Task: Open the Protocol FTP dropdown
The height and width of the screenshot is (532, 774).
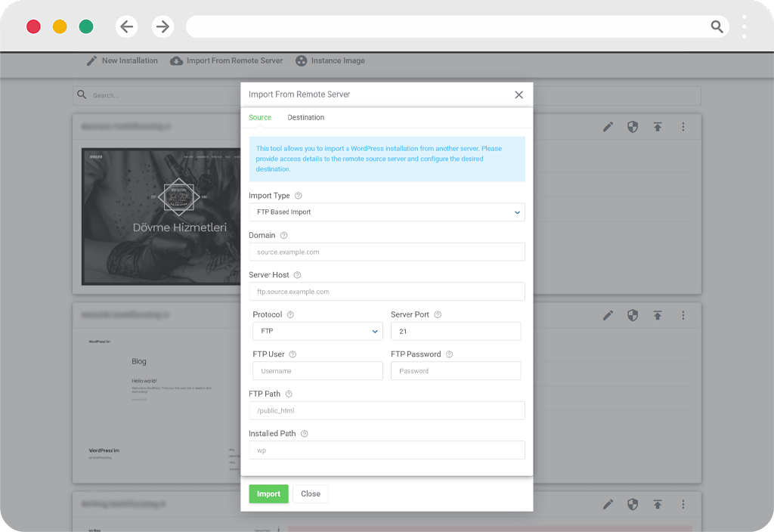Action: click(318, 331)
